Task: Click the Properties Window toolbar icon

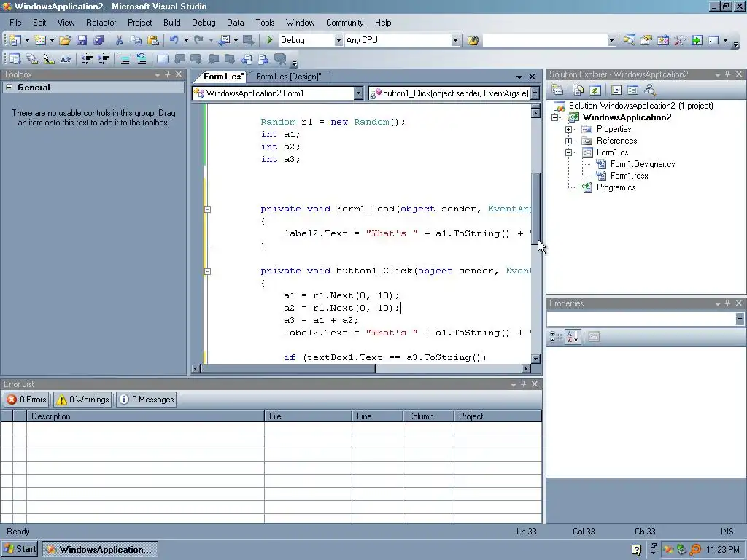Action: [x=646, y=41]
